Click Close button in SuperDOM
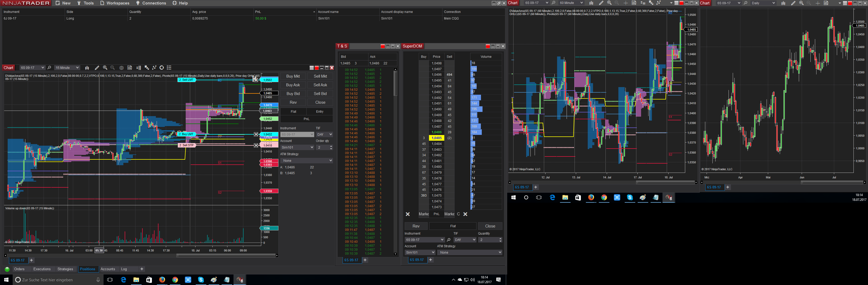This screenshot has width=868, height=285. [490, 226]
